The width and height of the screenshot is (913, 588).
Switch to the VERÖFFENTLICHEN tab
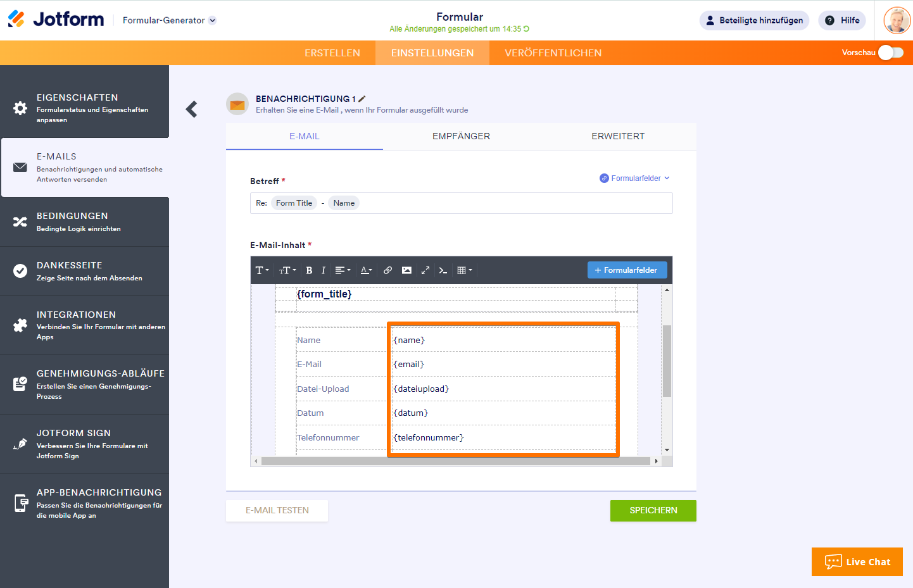(553, 53)
